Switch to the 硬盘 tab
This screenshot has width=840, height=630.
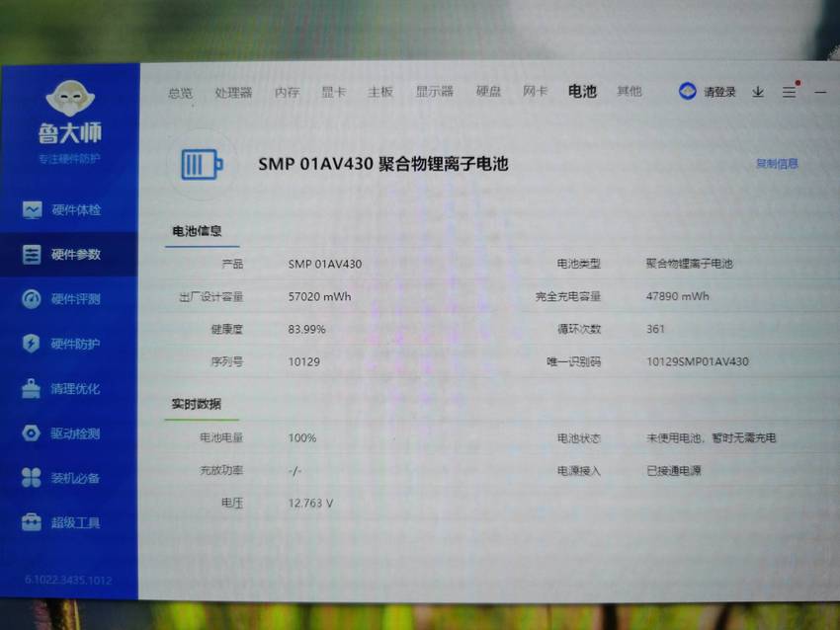click(x=488, y=92)
